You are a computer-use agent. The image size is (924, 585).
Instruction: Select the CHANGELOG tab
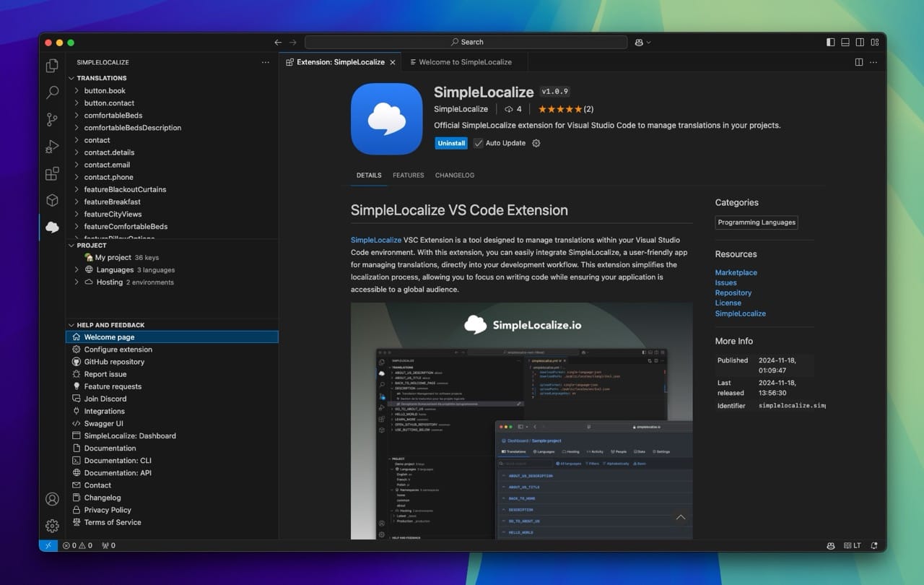(455, 175)
